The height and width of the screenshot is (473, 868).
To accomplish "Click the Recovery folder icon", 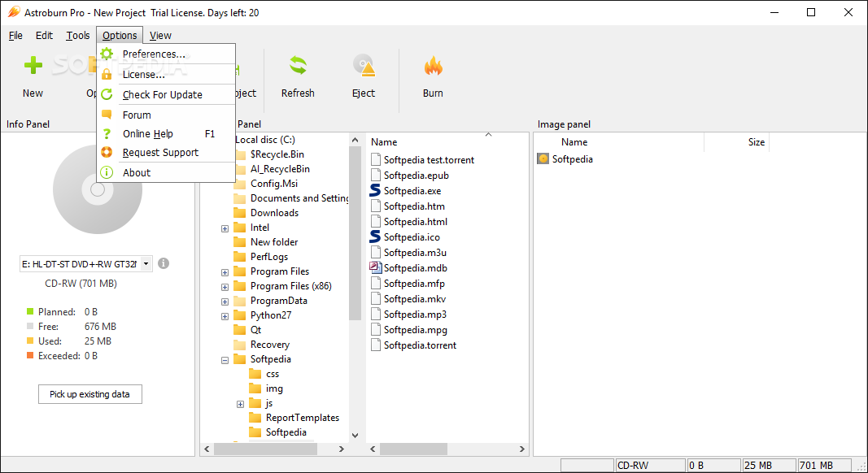I will (x=240, y=344).
